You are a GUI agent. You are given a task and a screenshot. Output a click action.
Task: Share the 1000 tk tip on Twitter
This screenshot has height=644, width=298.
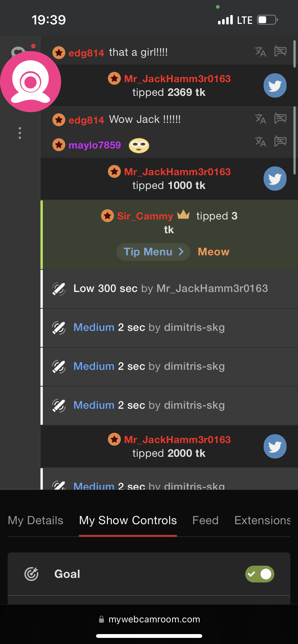(275, 179)
